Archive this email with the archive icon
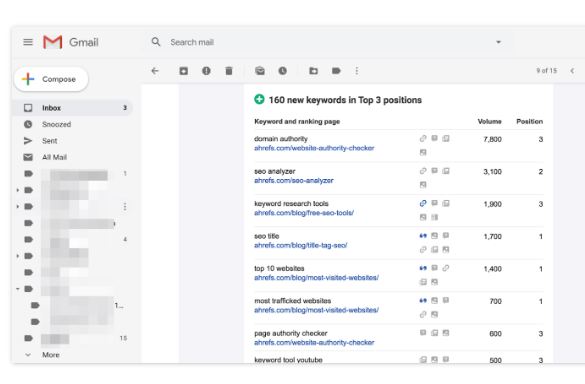This screenshot has height=384, width=585. [x=184, y=71]
